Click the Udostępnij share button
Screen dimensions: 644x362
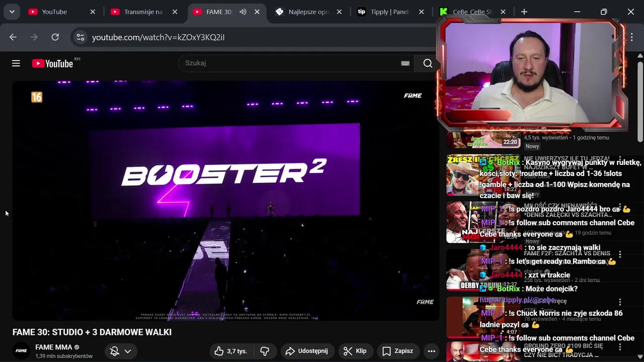click(x=306, y=351)
